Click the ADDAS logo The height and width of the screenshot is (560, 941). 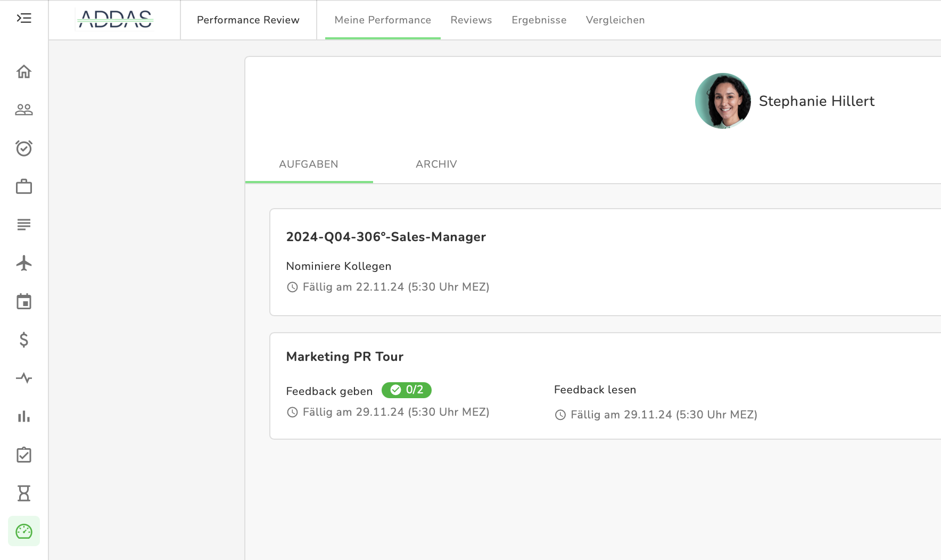click(x=115, y=20)
